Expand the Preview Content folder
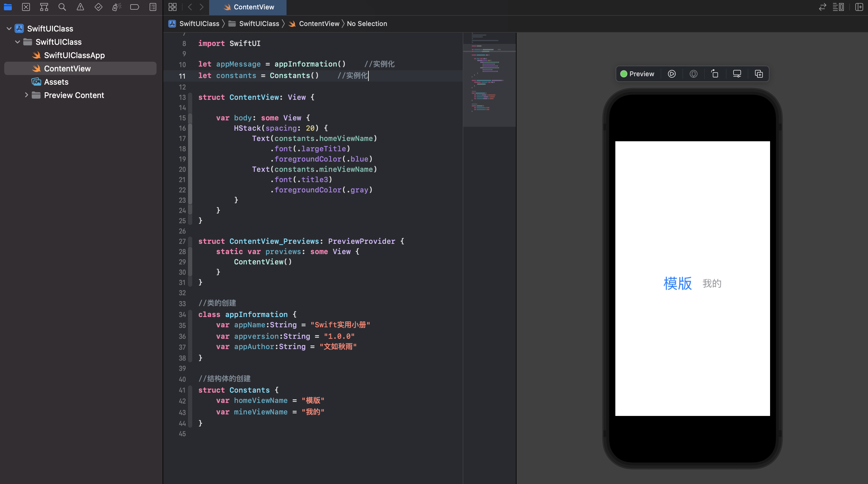The height and width of the screenshot is (484, 868). (x=26, y=95)
